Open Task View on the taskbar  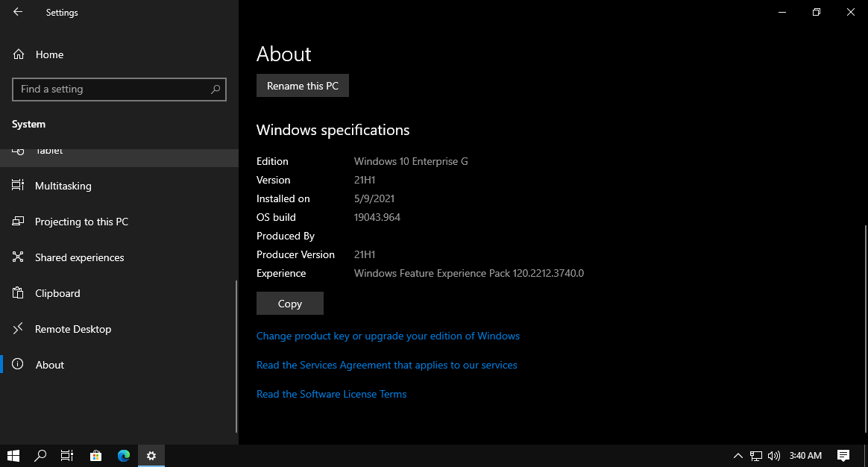click(67, 455)
